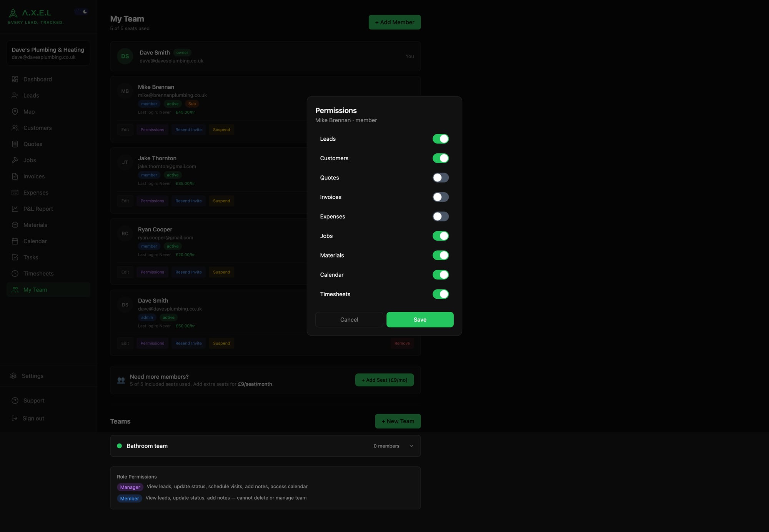Click the Map pin icon

pos(15,111)
